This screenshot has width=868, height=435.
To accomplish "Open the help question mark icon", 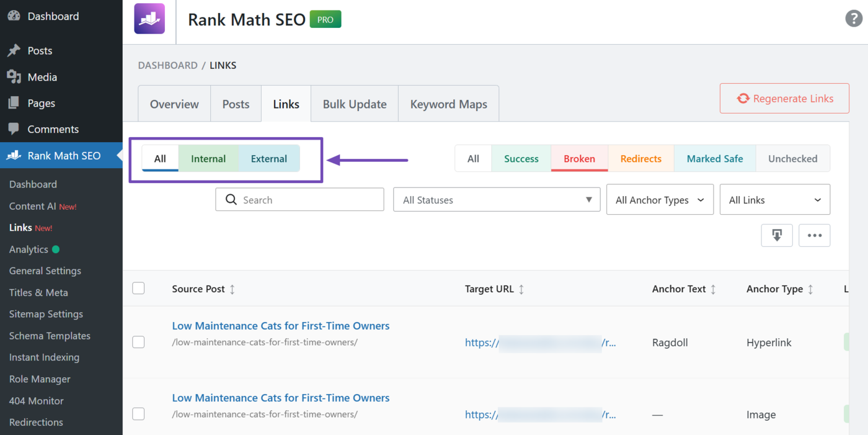I will pyautogui.click(x=854, y=19).
